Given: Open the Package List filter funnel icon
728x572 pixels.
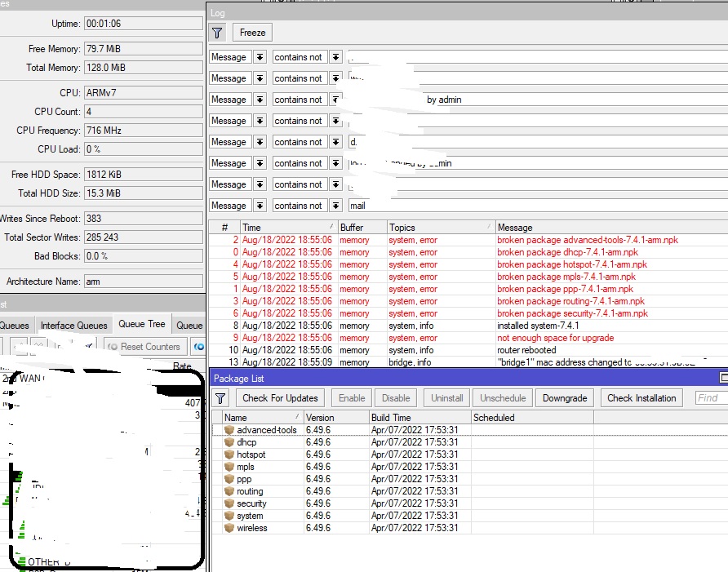Looking at the screenshot, I should point(220,398).
